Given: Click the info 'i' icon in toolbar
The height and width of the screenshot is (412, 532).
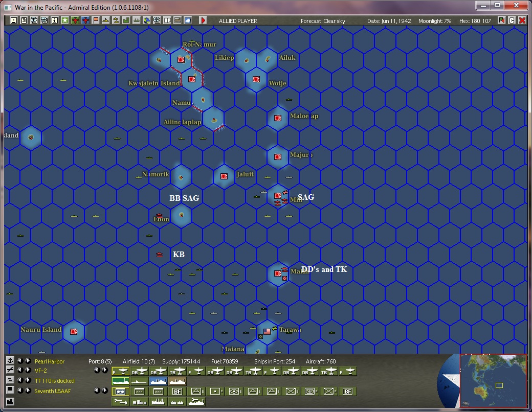Looking at the screenshot, I should 54,20.
